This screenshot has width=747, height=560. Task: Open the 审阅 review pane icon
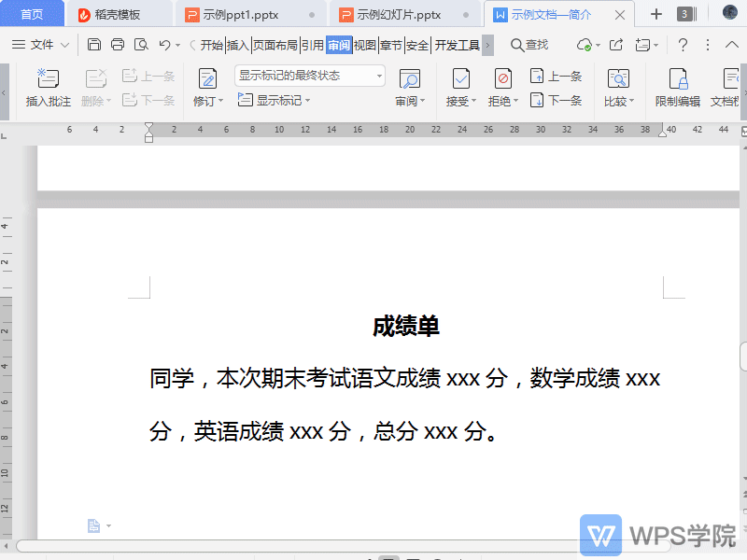[408, 78]
